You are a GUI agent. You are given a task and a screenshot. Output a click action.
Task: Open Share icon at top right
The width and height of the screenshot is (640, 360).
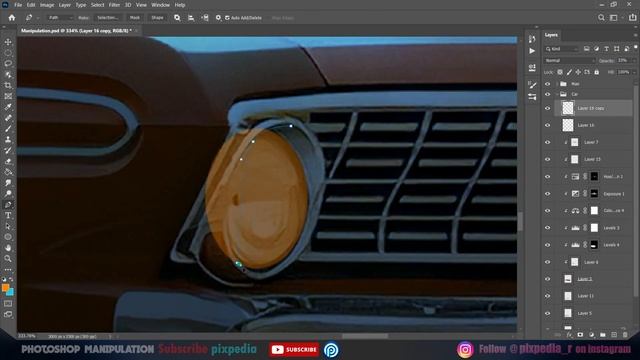click(x=633, y=18)
